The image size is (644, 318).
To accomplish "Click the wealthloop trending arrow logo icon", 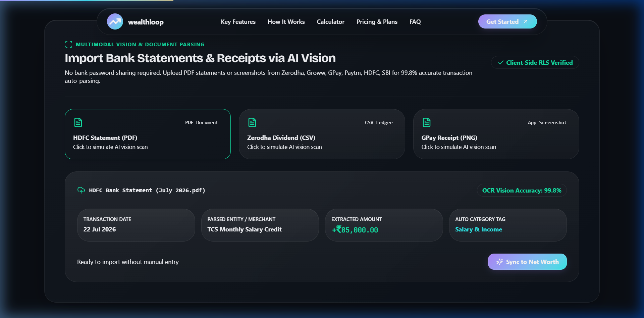I will tap(115, 21).
